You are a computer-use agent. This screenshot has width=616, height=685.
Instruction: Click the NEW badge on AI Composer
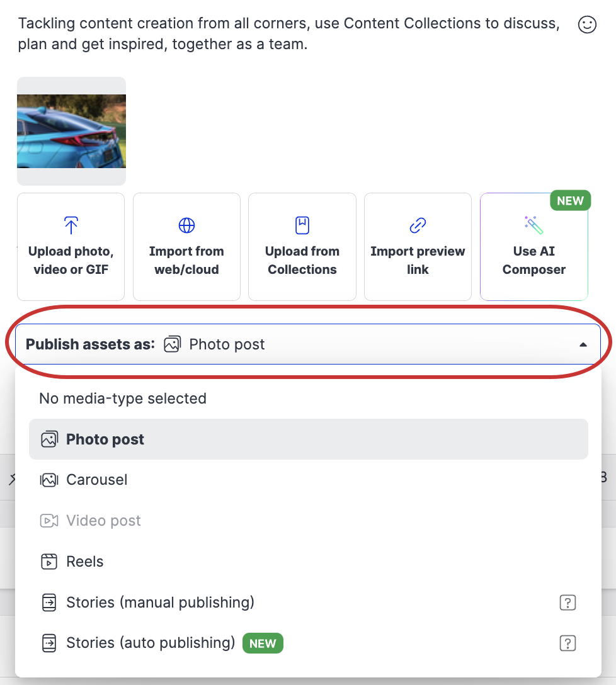[x=570, y=200]
